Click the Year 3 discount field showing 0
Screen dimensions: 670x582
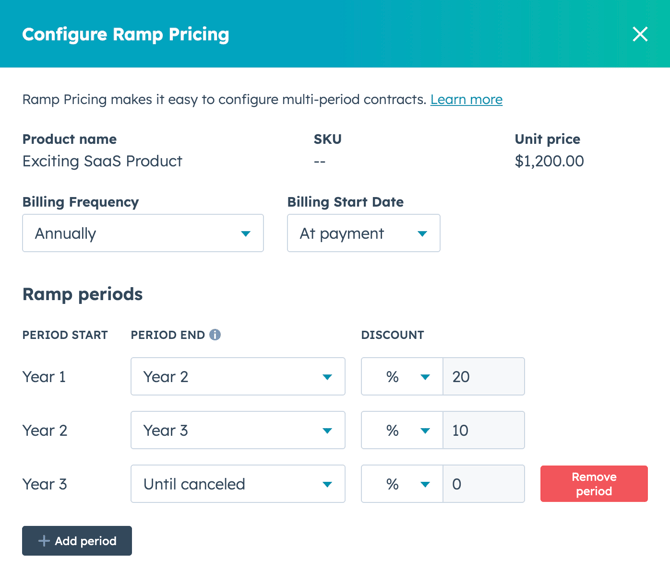point(484,484)
